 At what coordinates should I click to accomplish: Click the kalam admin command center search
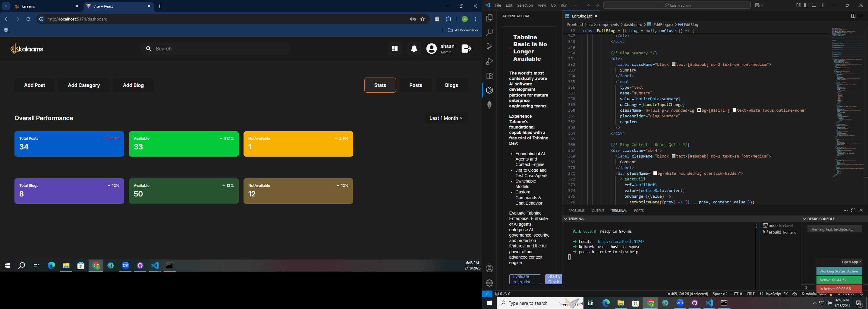(x=677, y=5)
